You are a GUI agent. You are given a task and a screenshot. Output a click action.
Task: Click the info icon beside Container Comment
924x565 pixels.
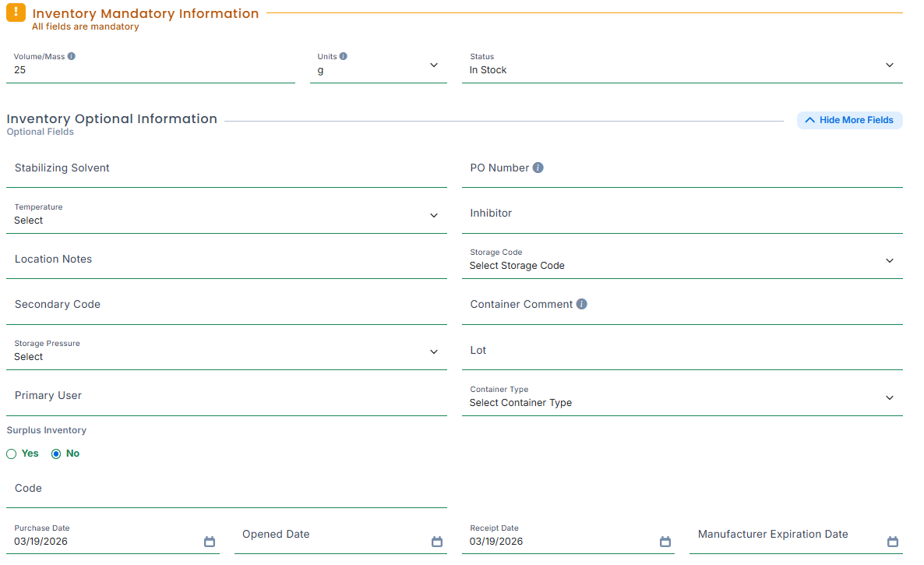(x=582, y=304)
